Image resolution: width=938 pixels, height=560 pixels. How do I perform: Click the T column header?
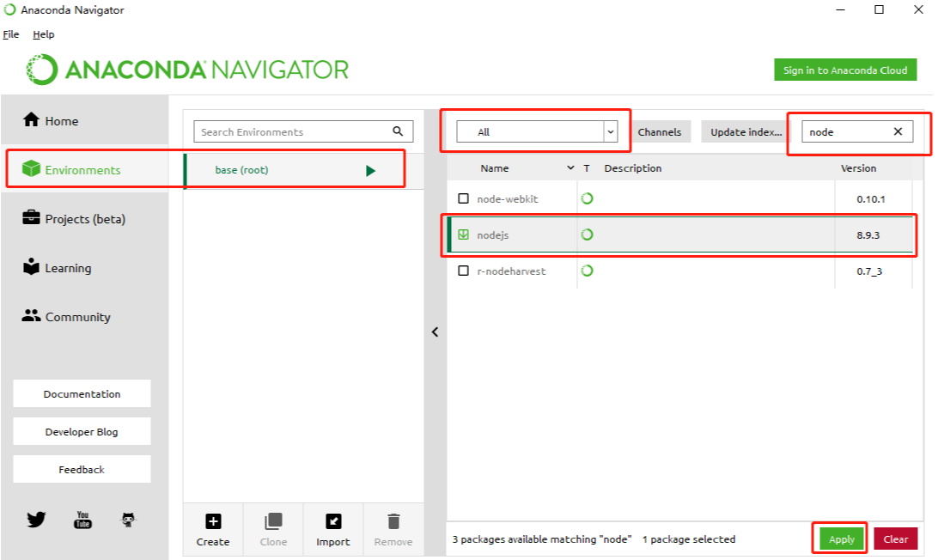[x=587, y=168]
